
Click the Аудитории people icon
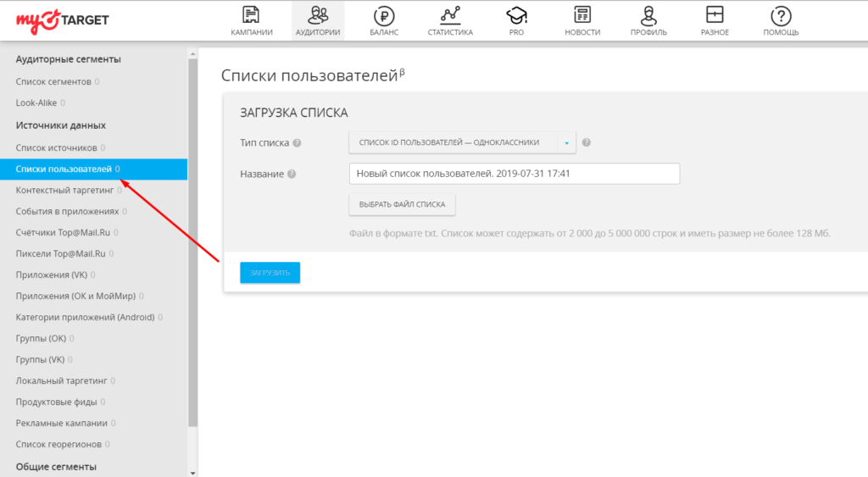click(318, 15)
